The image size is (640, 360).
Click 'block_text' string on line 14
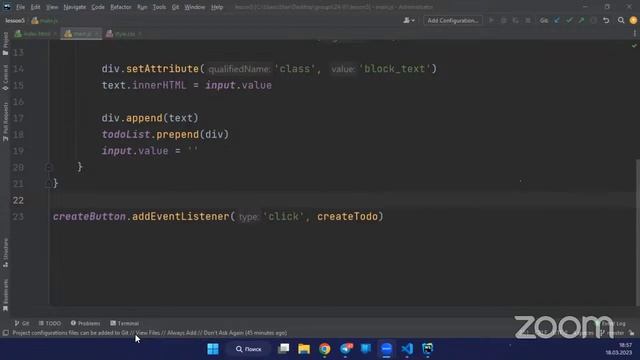[x=395, y=69]
